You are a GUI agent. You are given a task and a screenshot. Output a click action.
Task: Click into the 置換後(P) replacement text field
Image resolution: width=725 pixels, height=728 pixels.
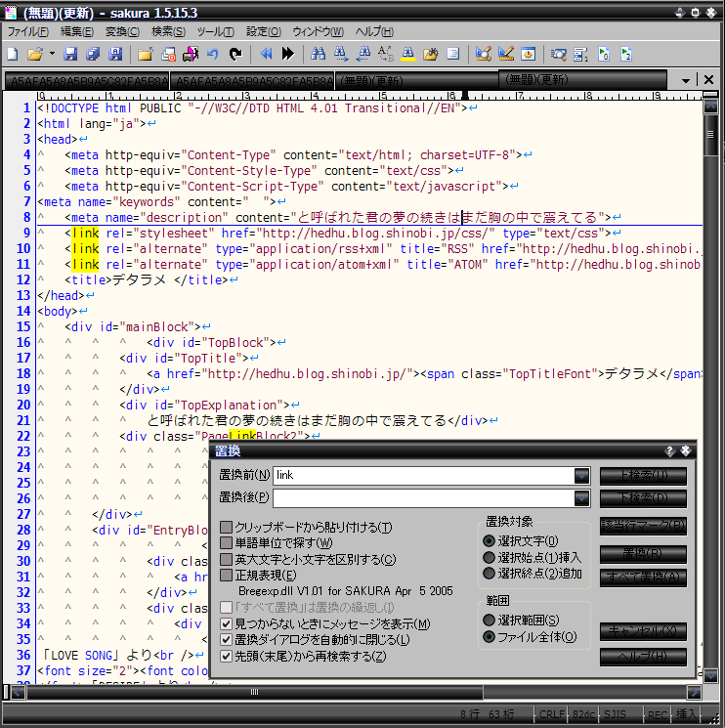coord(424,498)
